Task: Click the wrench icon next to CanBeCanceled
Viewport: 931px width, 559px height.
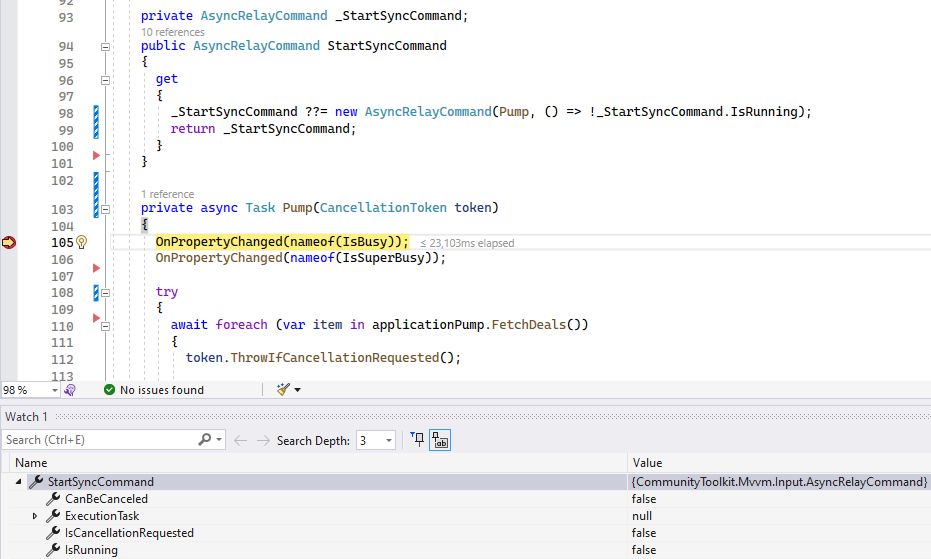Action: tap(53, 498)
